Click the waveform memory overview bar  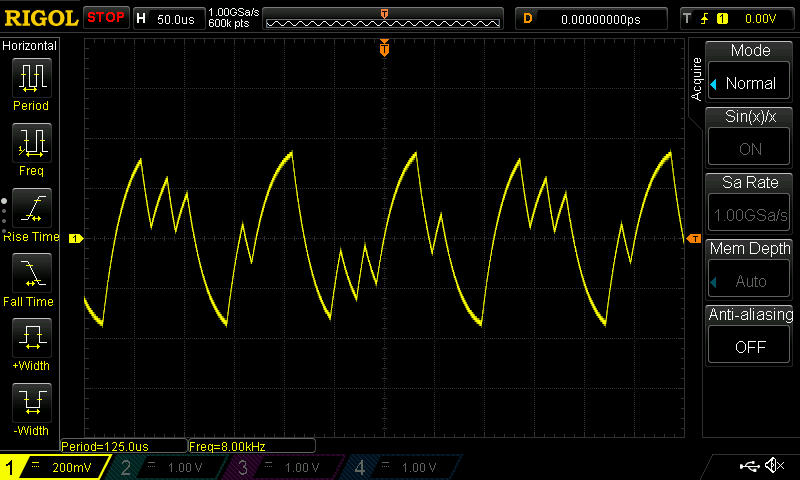[383, 19]
